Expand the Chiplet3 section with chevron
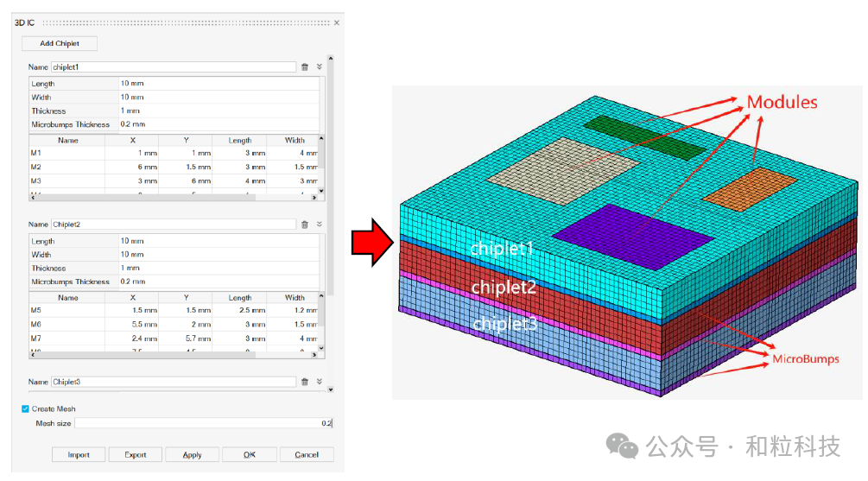This screenshot has height=481, width=868. click(x=320, y=382)
